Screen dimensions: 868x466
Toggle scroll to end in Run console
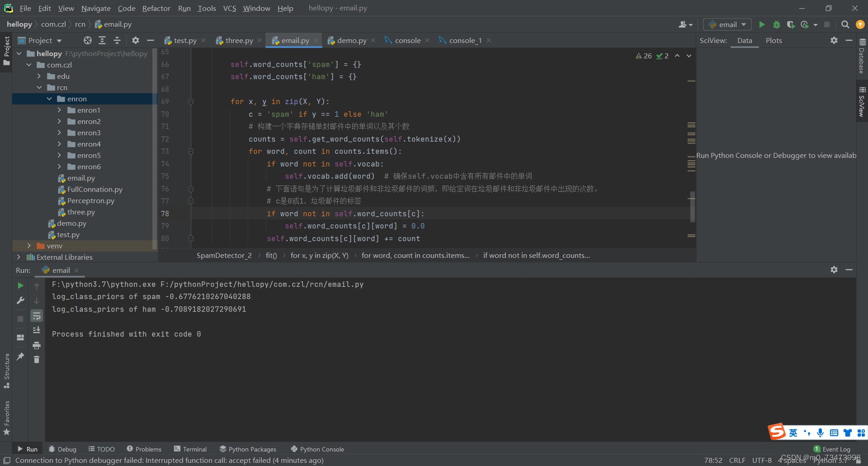(37, 330)
